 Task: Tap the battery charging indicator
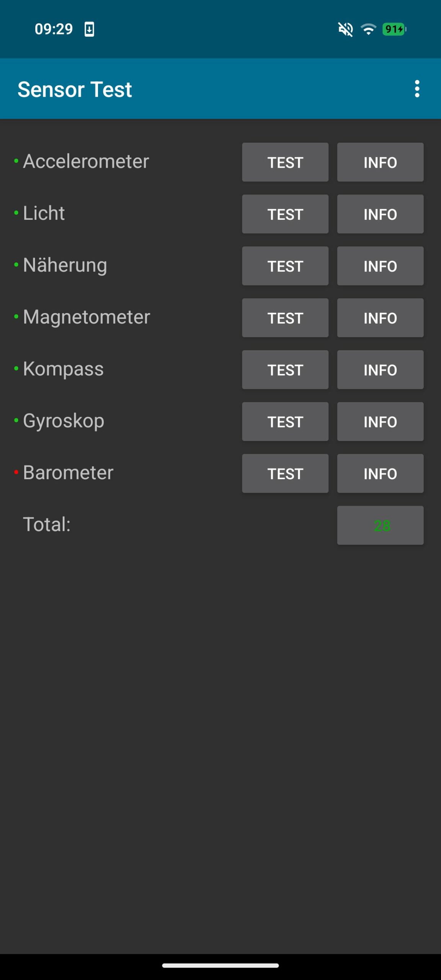tap(394, 29)
